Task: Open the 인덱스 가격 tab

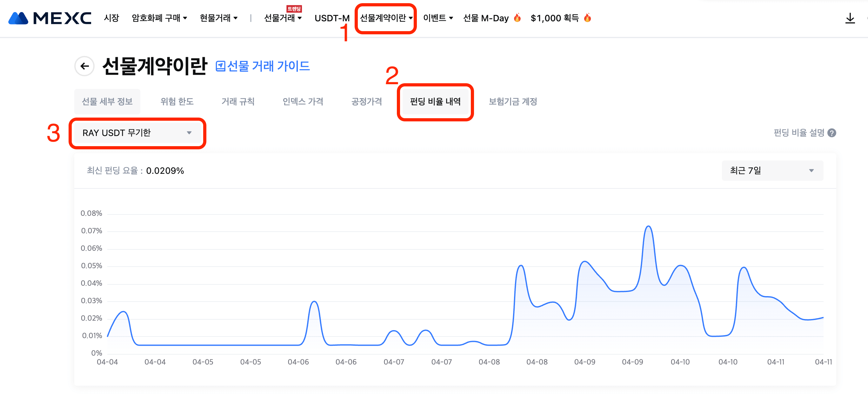Action: tap(303, 102)
